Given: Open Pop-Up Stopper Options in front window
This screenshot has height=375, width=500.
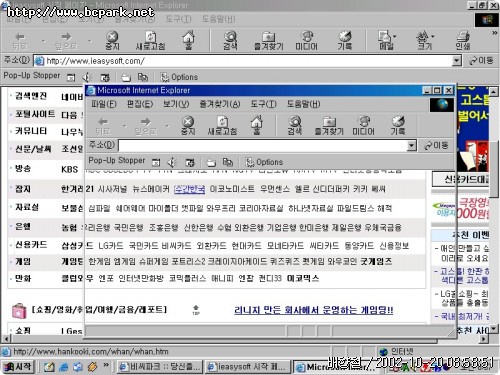Looking at the screenshot, I should coord(264,162).
